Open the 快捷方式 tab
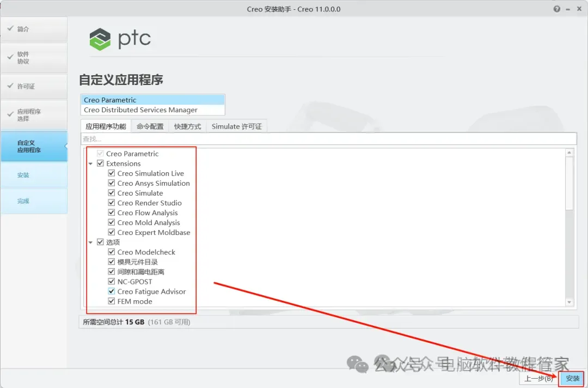 point(187,126)
